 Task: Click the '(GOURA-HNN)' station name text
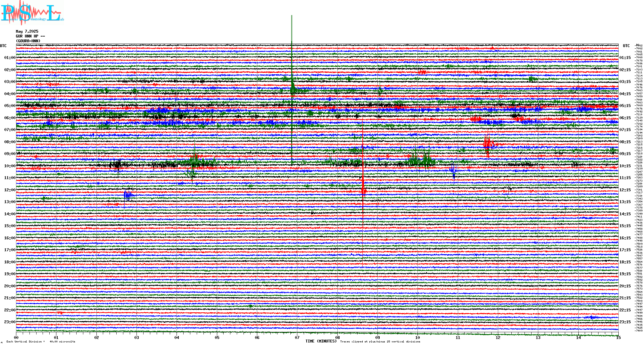[x=28, y=41]
